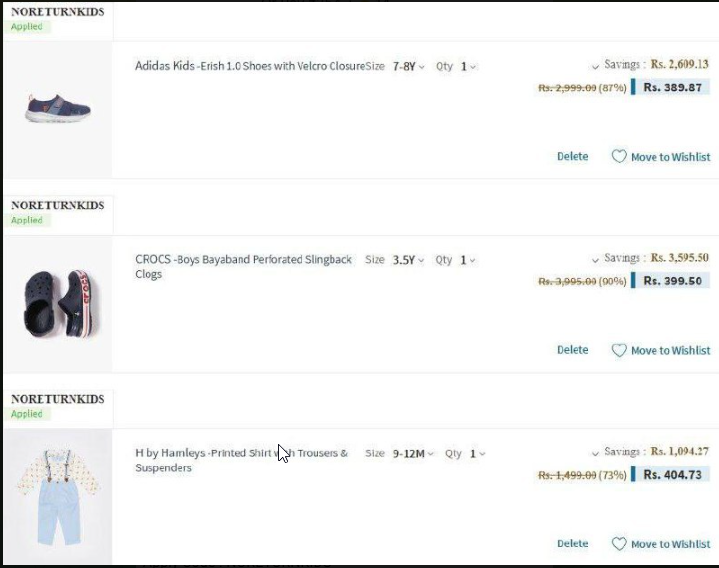This screenshot has height=568, width=719.
Task: Open size 3.5Y dropdown for CROCS clogs
Action: coord(408,260)
